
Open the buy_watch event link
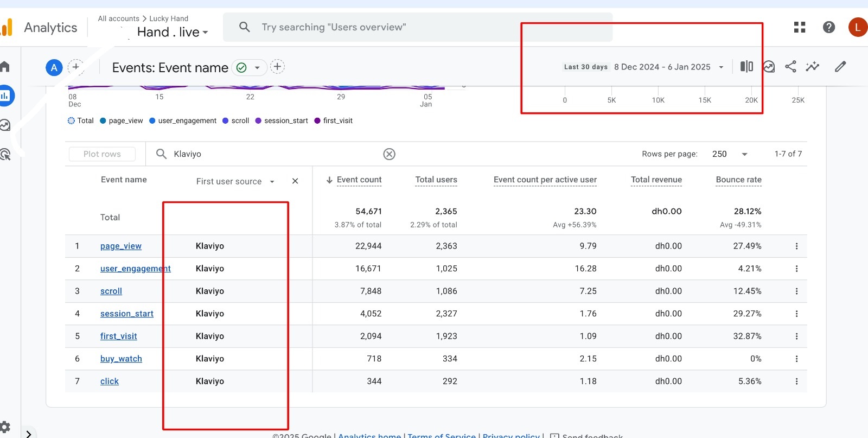pos(121,359)
